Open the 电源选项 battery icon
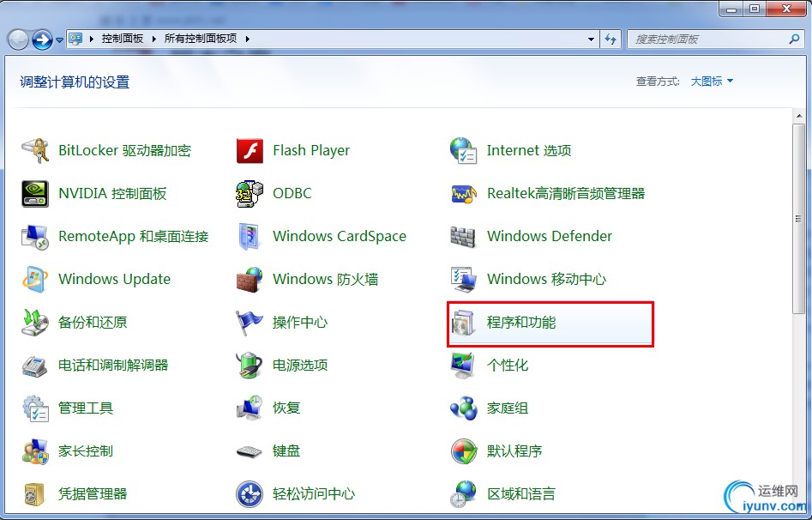Screen dimensions: 812x520 [x=250, y=365]
